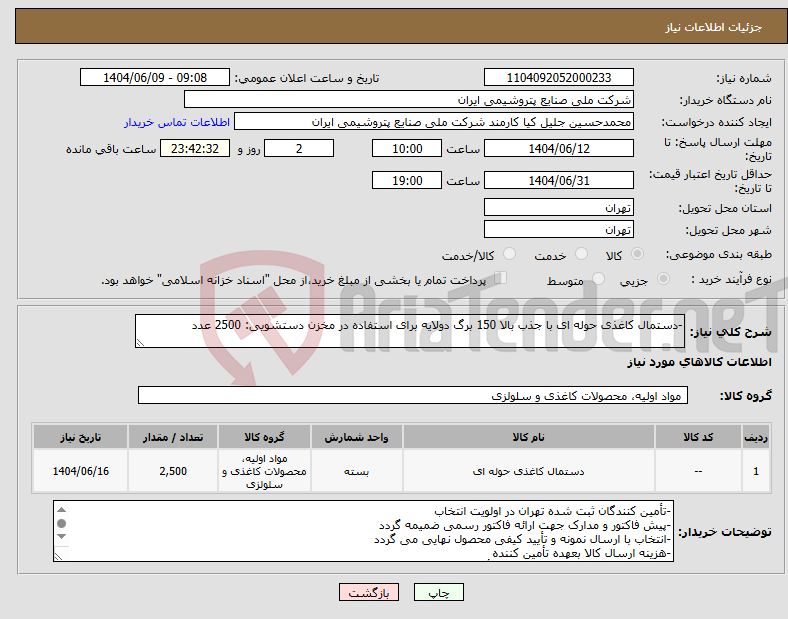Click the row number cell 1
Viewport: 788px width, 619px height.
click(x=755, y=471)
